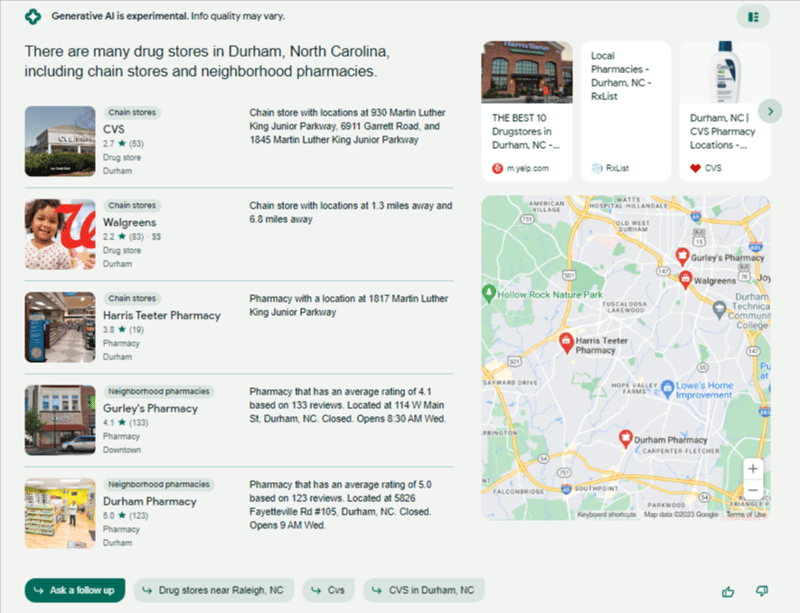The image size is (800, 613).
Task: Click the map Terms of Use link
Action: [746, 514]
